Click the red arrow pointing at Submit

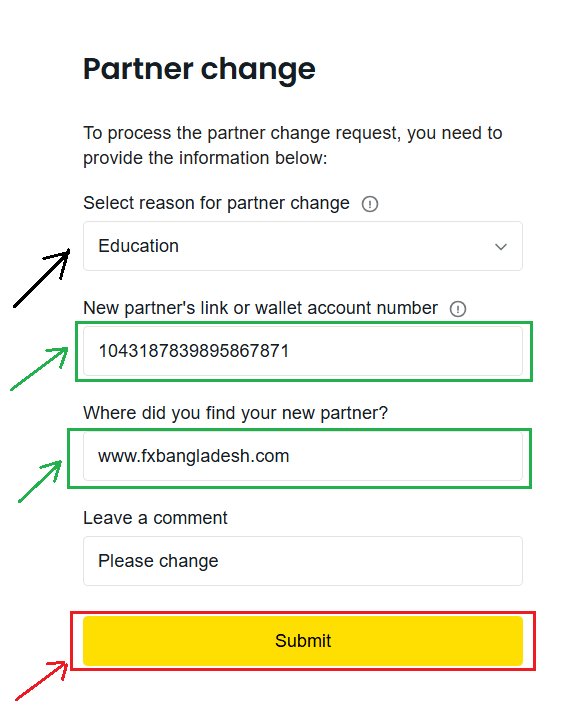[x=42, y=680]
